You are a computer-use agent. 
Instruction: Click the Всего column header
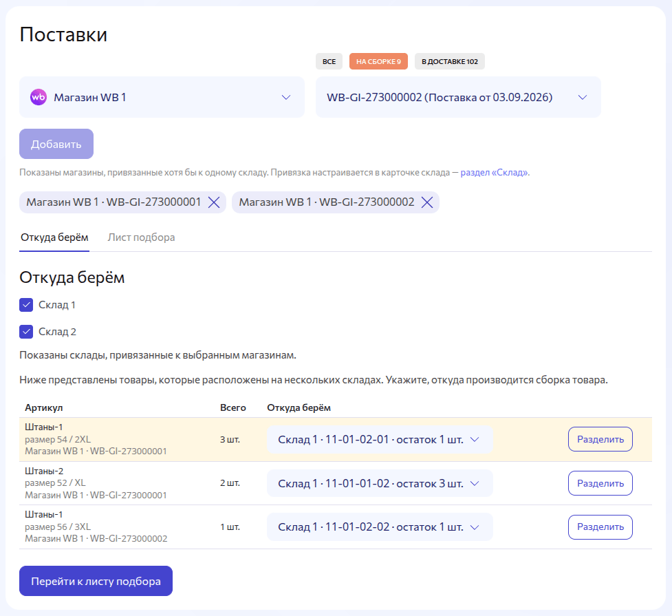[232, 407]
